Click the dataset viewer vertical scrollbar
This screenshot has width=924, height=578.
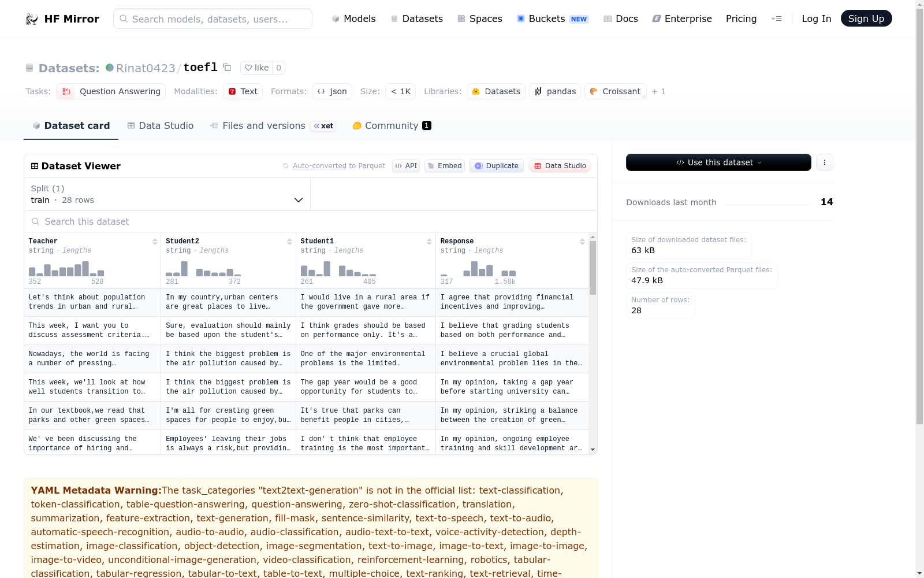click(x=593, y=268)
